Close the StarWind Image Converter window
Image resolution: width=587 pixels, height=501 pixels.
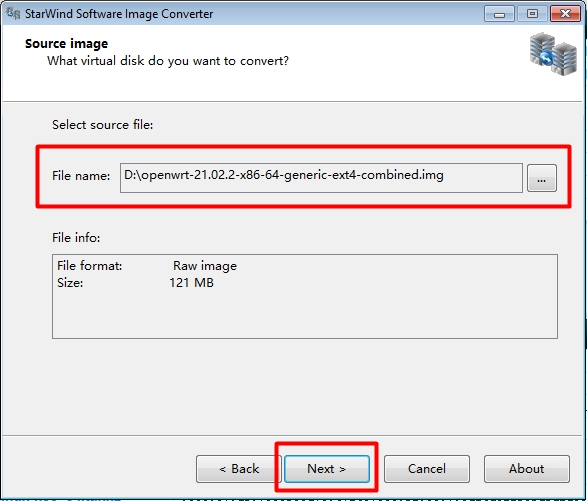click(x=565, y=14)
